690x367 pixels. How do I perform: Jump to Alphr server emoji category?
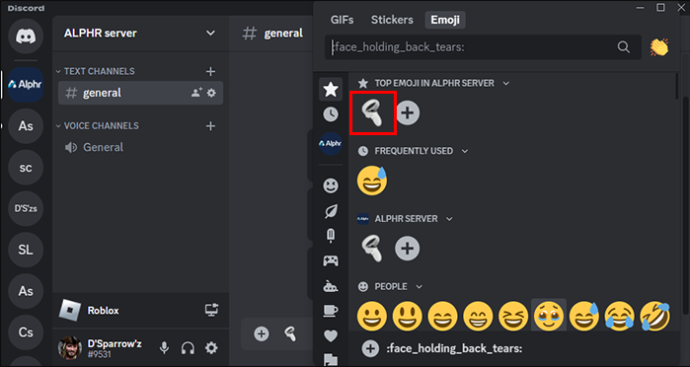[x=330, y=143]
